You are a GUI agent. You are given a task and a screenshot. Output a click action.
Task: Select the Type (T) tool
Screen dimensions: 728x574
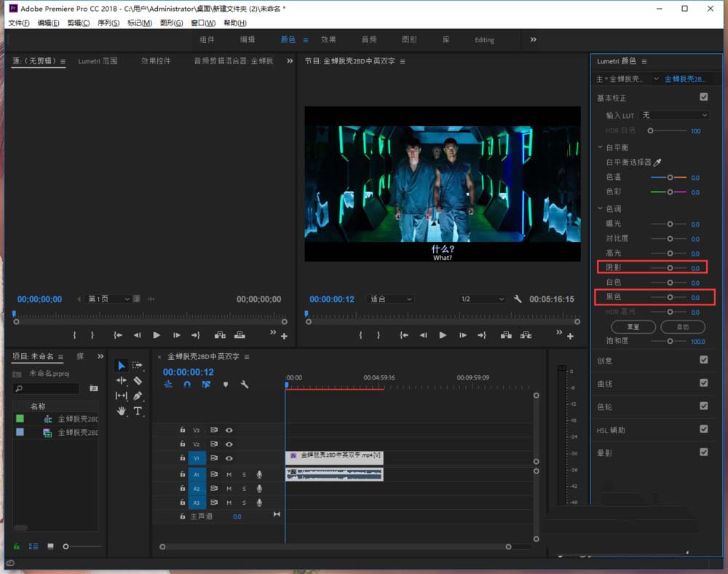click(138, 411)
